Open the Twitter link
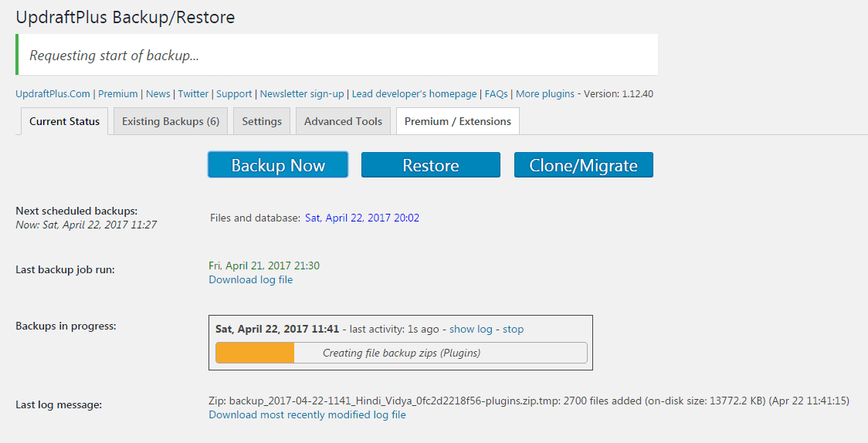Viewport: 868px width, 443px height. [193, 94]
